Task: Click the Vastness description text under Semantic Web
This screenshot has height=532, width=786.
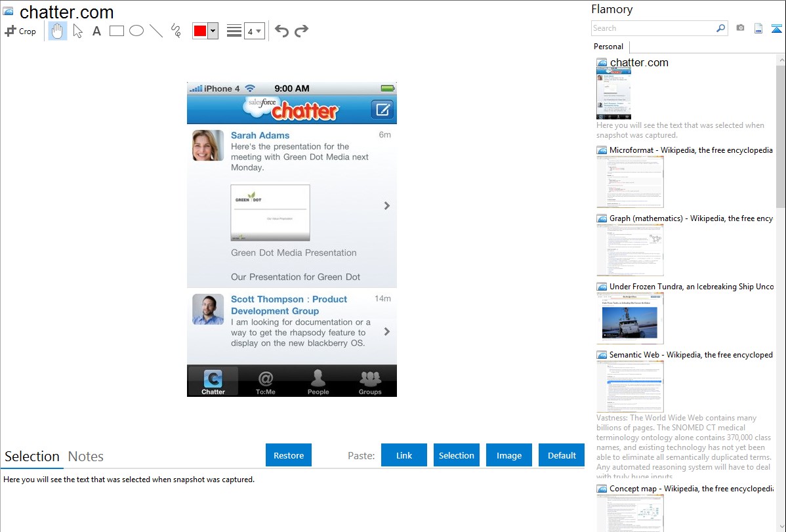Action: (x=684, y=447)
